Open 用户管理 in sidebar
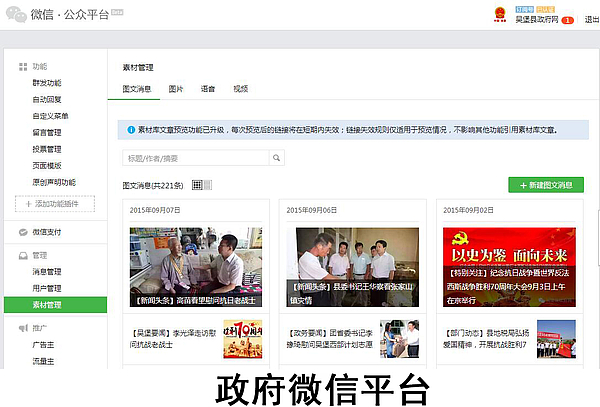Viewport: 600px width, 407px height. click(x=47, y=288)
